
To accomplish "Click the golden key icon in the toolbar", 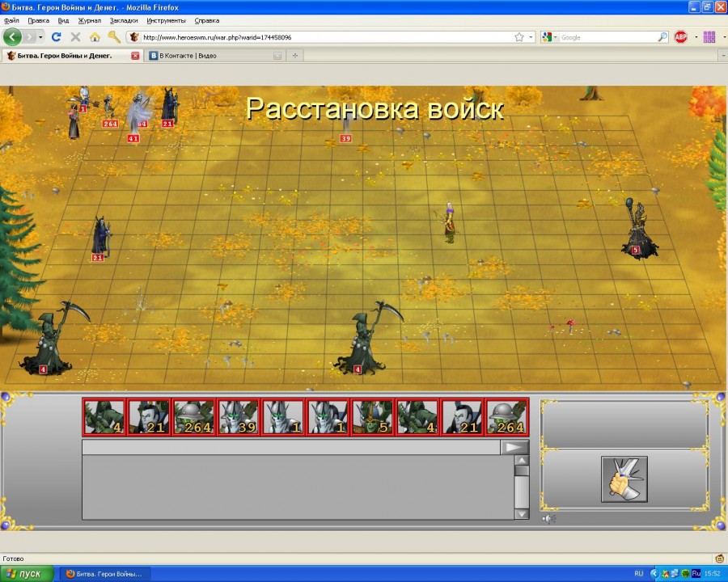I will coord(114,36).
